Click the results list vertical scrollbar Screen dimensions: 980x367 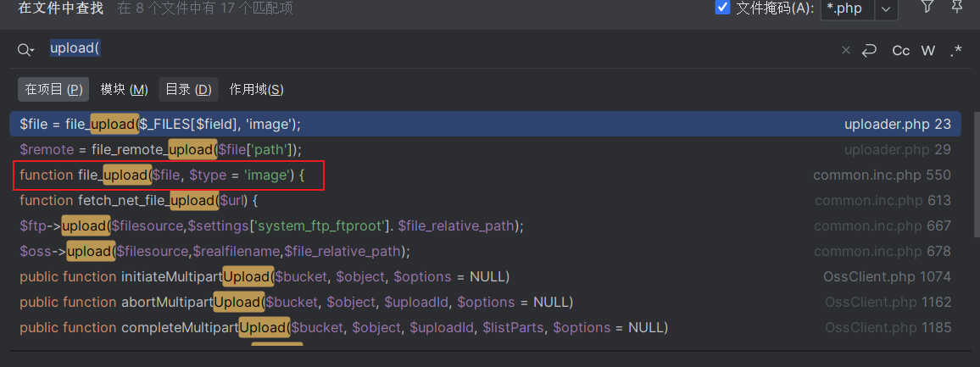pos(977,175)
